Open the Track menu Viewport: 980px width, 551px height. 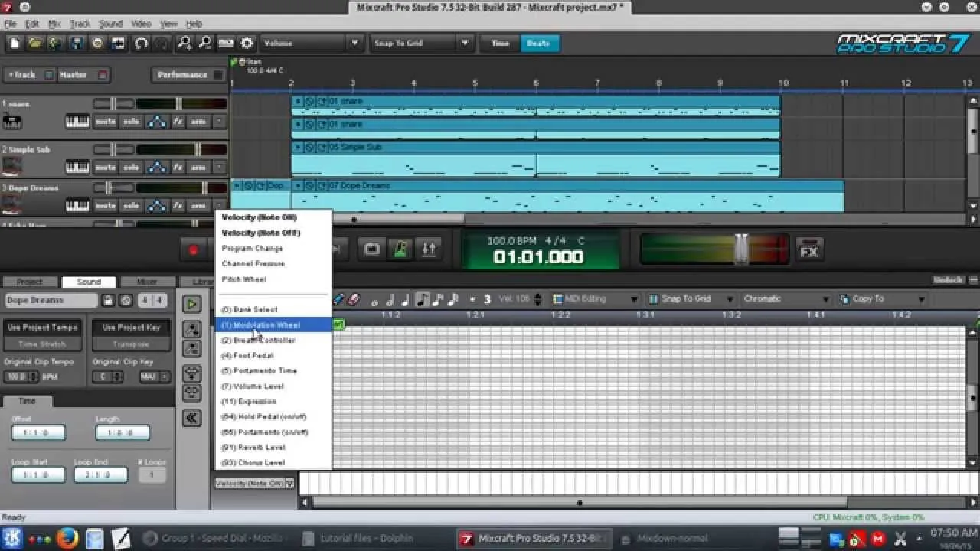80,24
